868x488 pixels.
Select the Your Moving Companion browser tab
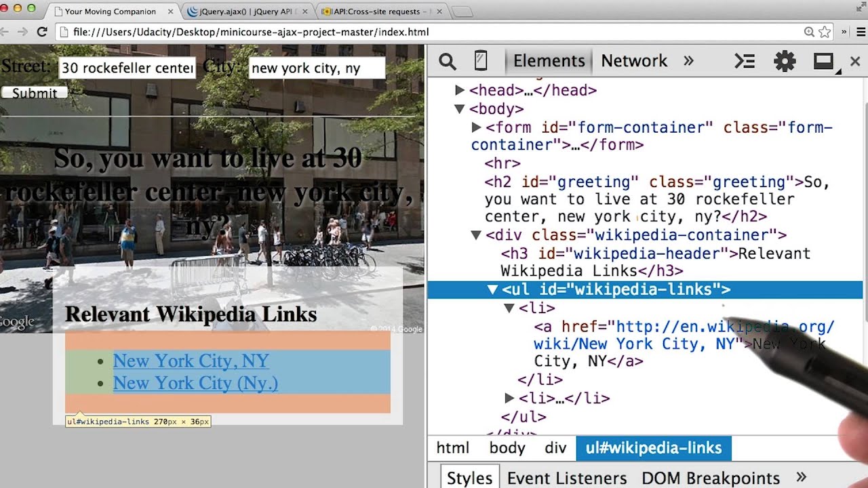point(111,12)
